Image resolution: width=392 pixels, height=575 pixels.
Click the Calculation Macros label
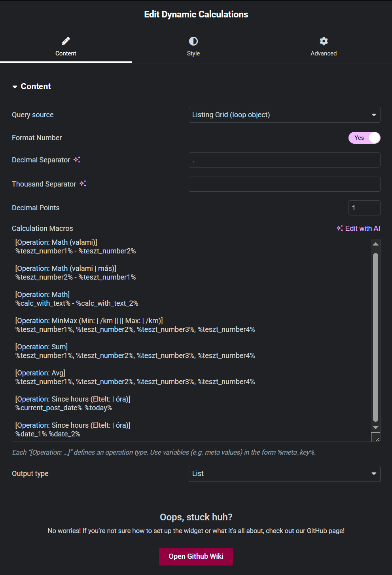[42, 228]
